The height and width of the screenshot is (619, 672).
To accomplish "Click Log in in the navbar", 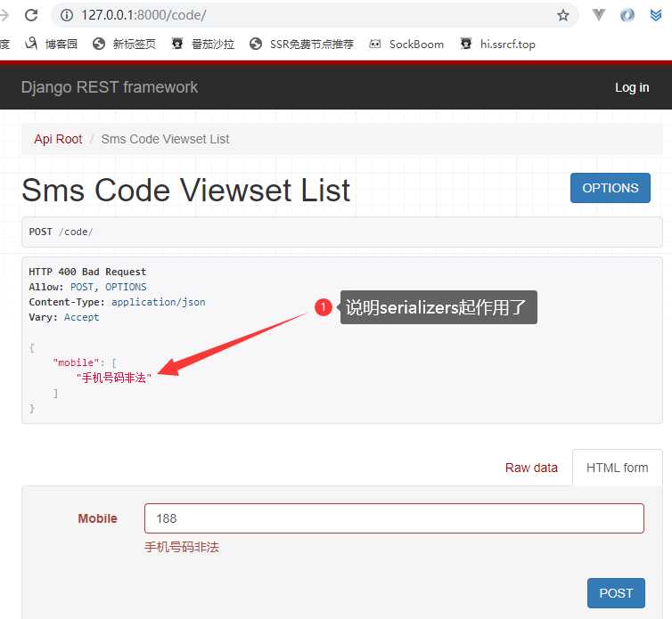I will click(x=632, y=87).
